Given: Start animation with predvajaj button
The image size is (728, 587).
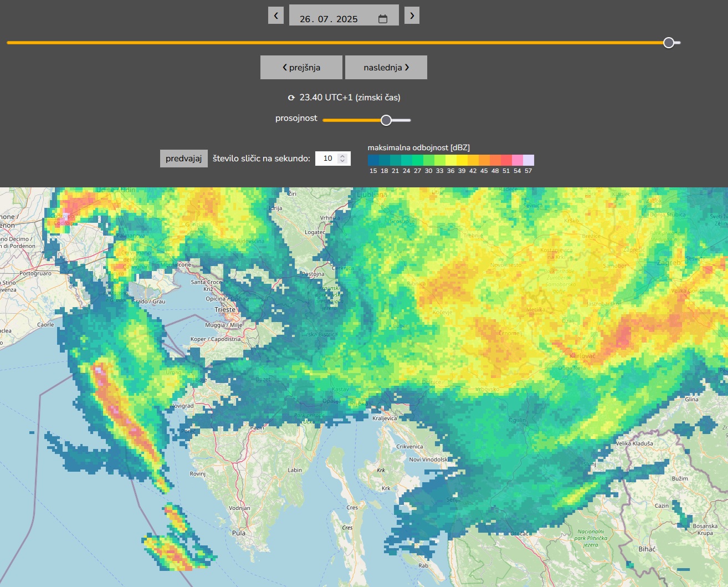Looking at the screenshot, I should [x=184, y=159].
